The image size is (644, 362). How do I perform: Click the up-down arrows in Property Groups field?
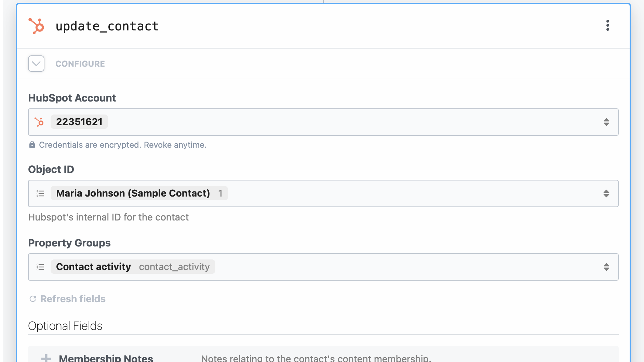[x=606, y=267]
